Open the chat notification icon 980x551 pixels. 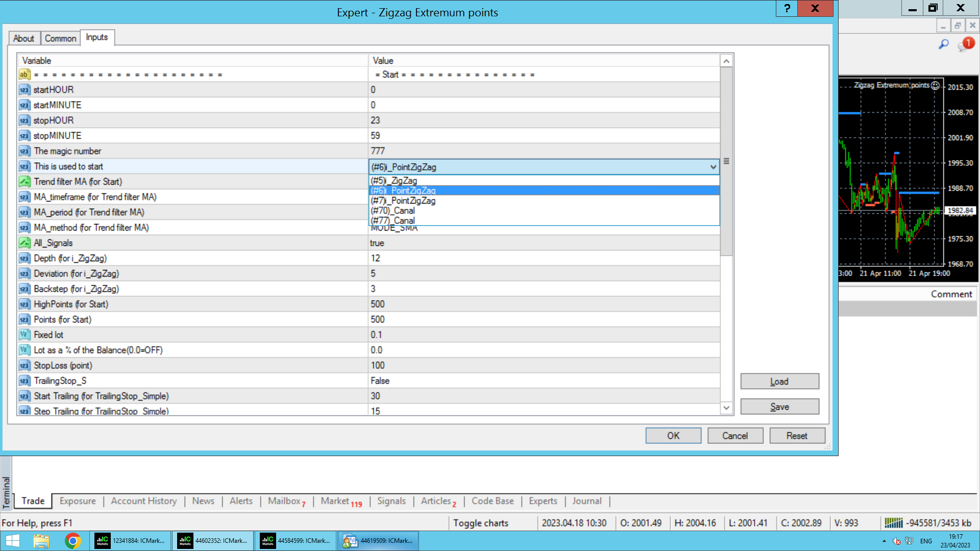966,44
